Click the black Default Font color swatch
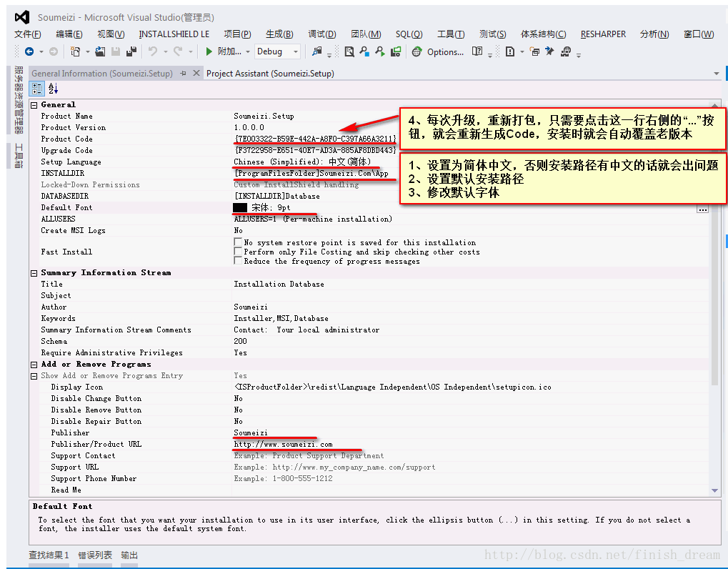The width and height of the screenshot is (728, 569). pos(240,207)
